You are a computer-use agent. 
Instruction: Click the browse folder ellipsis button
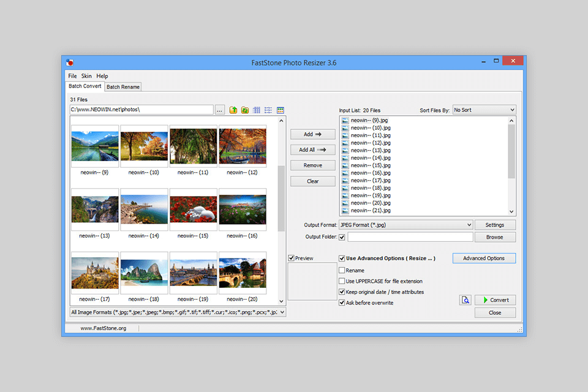(219, 110)
